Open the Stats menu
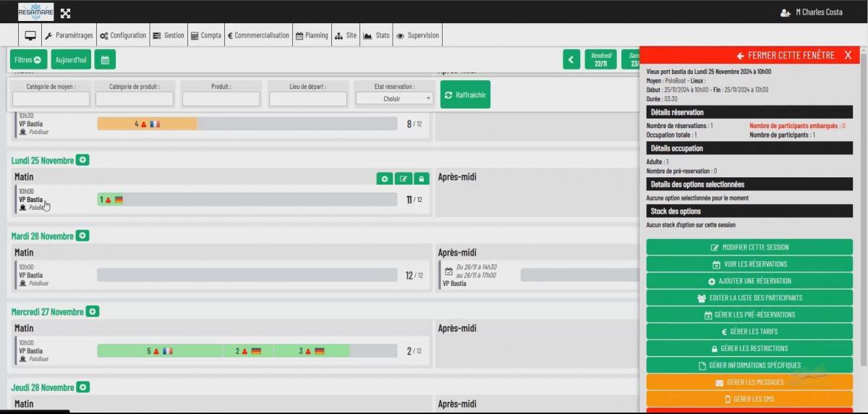The height and width of the screenshot is (414, 868). click(x=376, y=35)
